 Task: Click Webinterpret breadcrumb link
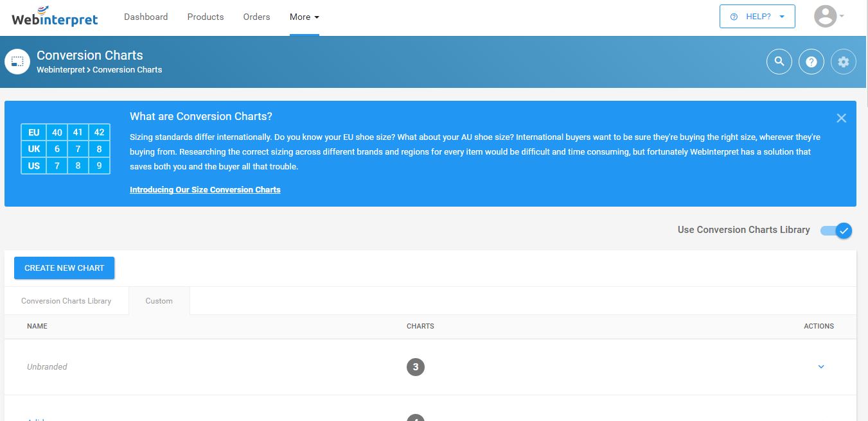(60, 70)
